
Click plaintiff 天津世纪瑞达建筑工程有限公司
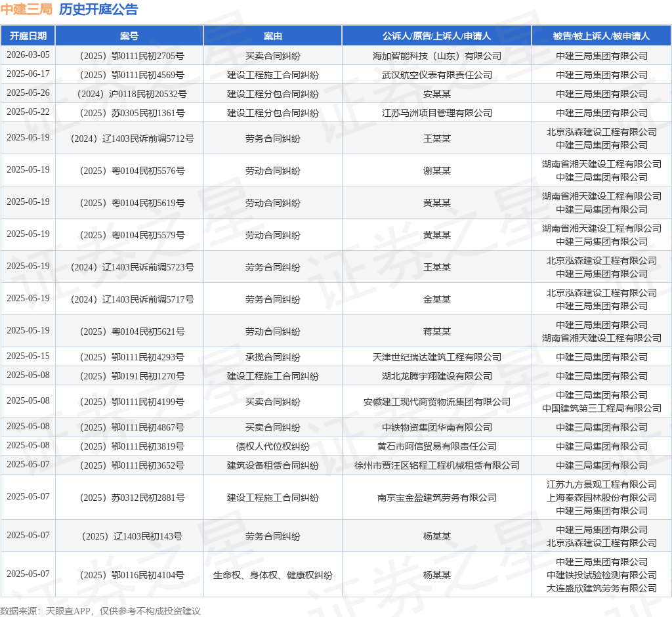pyautogui.click(x=436, y=356)
